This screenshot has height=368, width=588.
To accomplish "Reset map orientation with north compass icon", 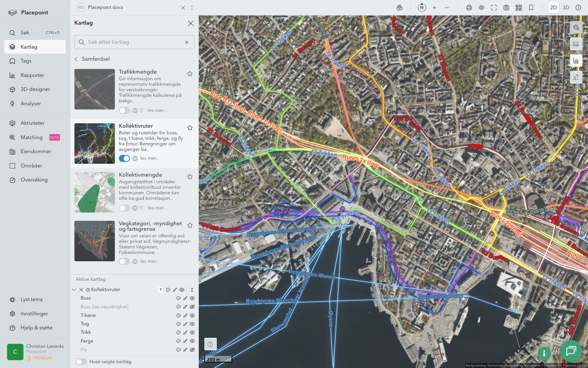I will coord(422,8).
